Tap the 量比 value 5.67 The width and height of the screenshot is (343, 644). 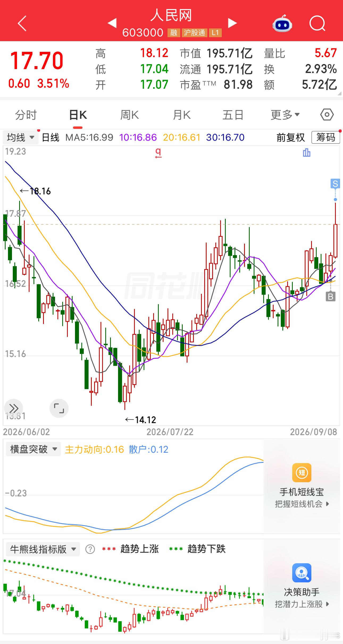pyautogui.click(x=326, y=53)
